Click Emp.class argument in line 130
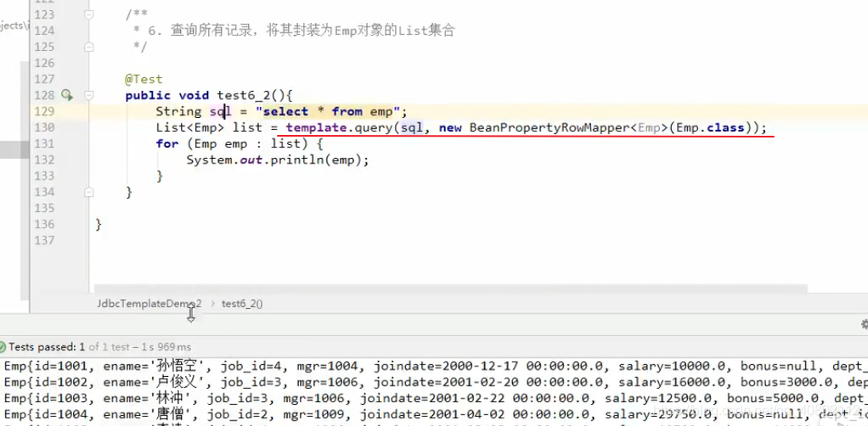This screenshot has height=426, width=868. (710, 128)
